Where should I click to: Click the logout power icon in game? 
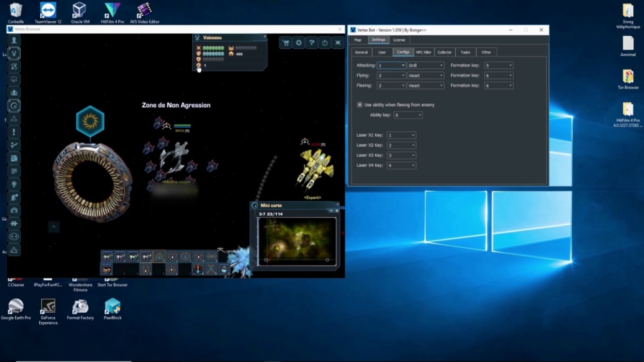point(325,43)
